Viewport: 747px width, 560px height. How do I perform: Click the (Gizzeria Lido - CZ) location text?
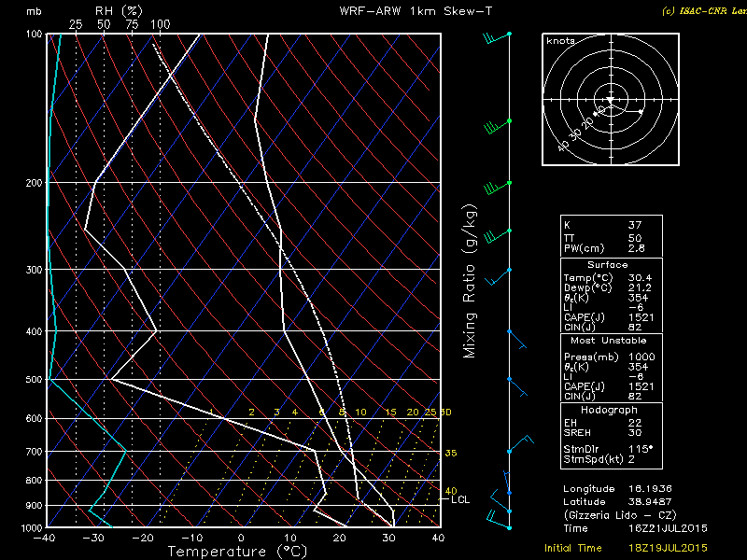click(x=619, y=515)
